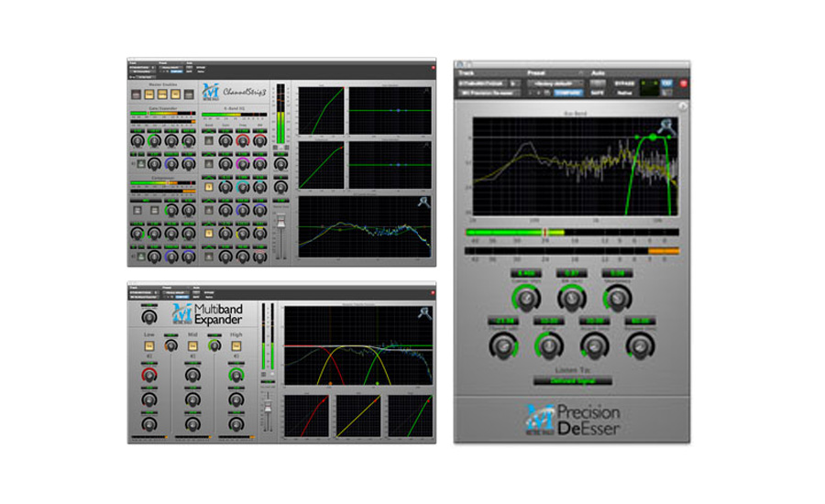Click the Multiband Expander output fader handle
Screen dimensions: 825x504
click(x=268, y=407)
